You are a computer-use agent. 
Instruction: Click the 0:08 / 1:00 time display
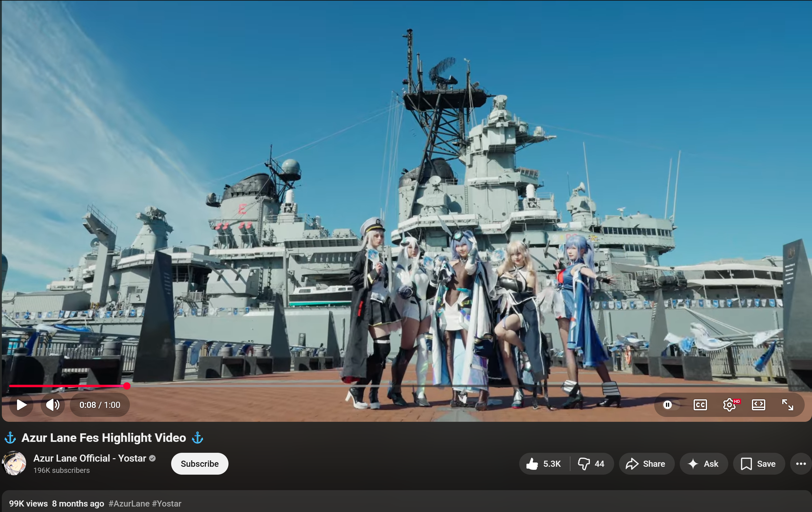100,405
